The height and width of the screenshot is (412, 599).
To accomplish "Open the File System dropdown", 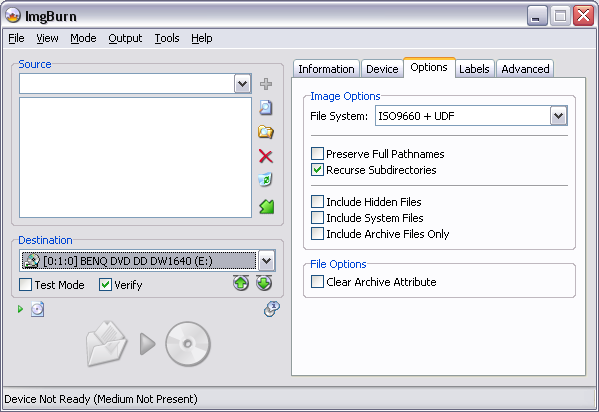I will point(559,116).
